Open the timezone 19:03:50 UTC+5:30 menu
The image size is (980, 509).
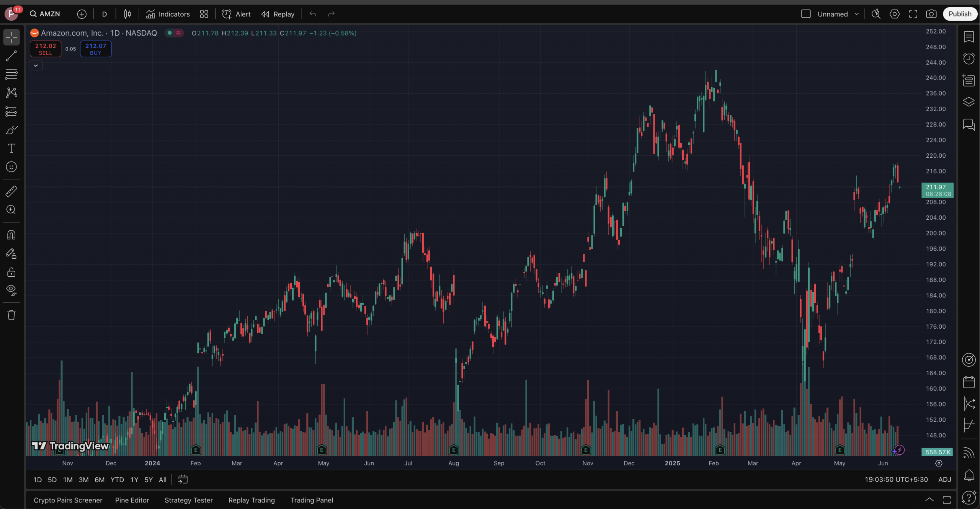896,480
